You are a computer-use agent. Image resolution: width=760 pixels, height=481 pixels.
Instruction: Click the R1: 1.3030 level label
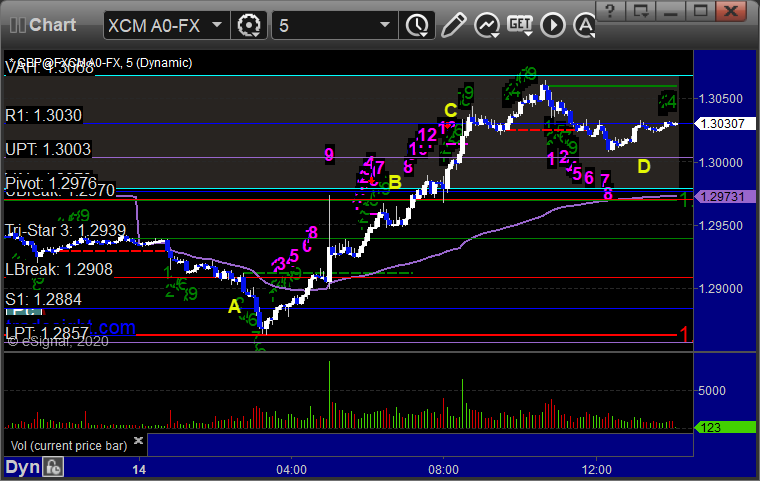point(44,115)
